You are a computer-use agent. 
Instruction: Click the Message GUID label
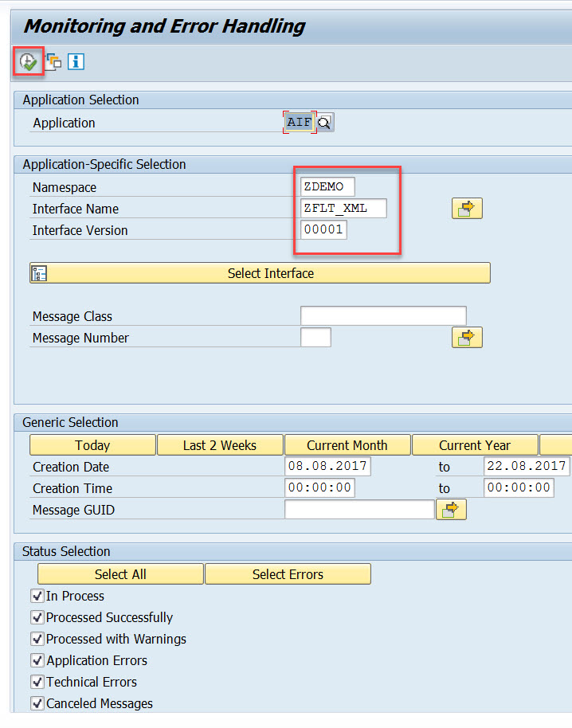pyautogui.click(x=73, y=511)
